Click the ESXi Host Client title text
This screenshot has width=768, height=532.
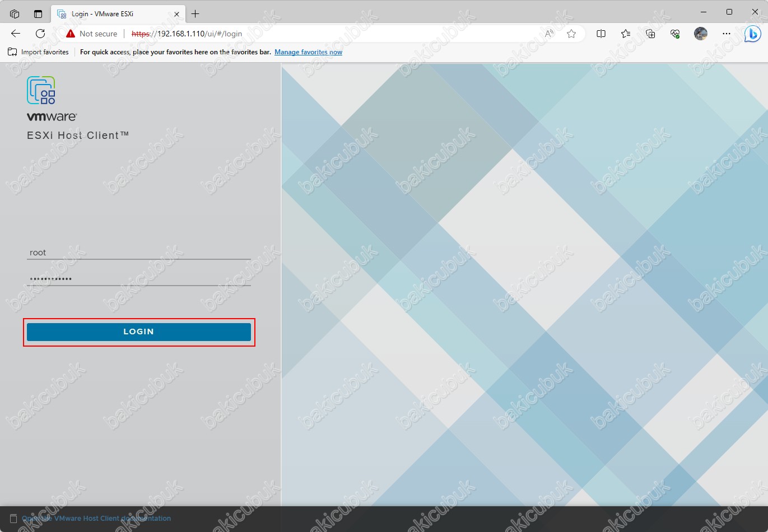(78, 135)
